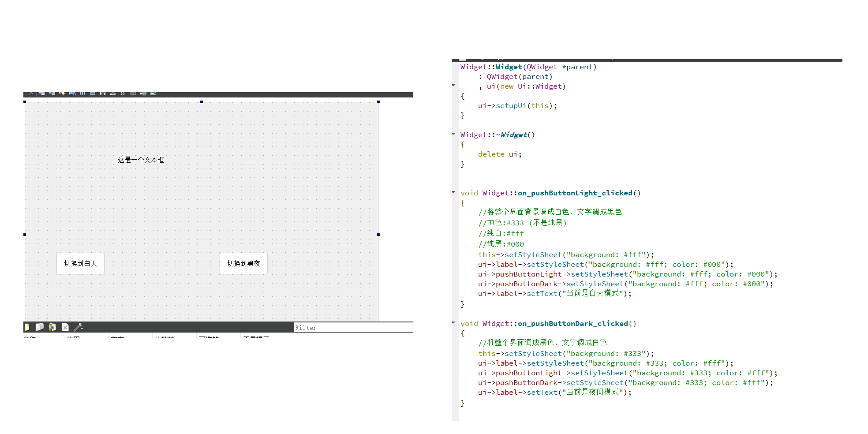Click the on_pushButtonLight_clicked function name
This screenshot has height=434, width=868.
(575, 193)
